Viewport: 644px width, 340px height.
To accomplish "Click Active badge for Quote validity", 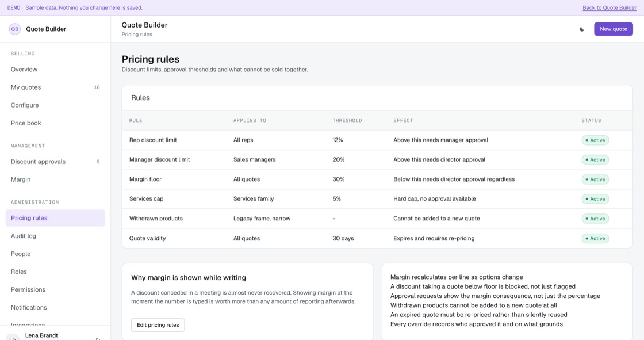I will 595,238.
